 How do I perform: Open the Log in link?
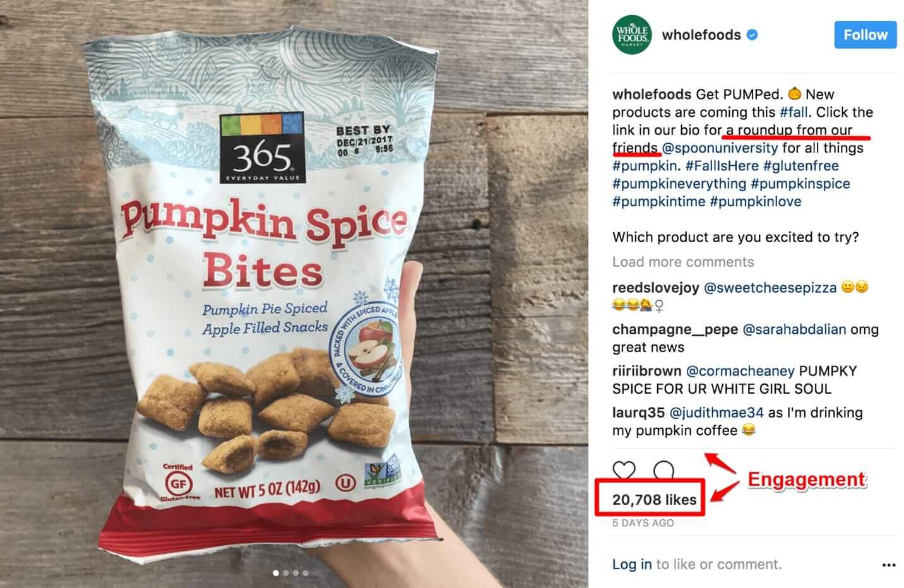[x=632, y=564]
